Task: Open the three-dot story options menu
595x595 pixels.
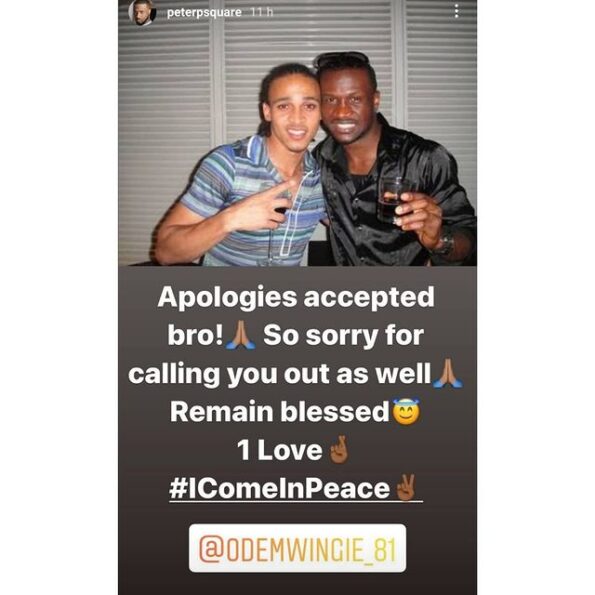Action: 456,11
